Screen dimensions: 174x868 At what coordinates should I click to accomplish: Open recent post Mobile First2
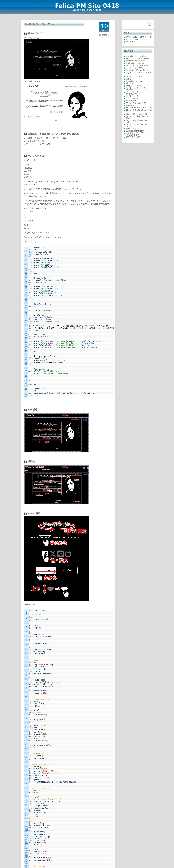coord(132,101)
